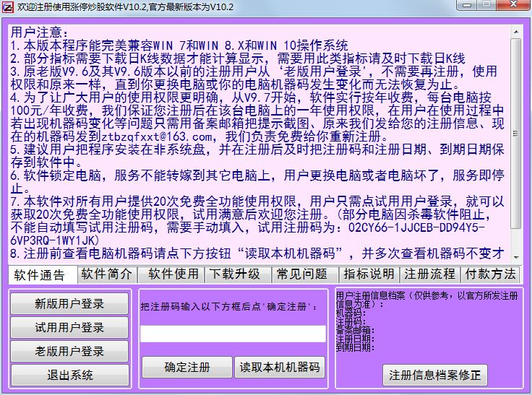Click notice line 1 about WIN 7 compatibility
The width and height of the screenshot is (532, 395).
coord(179,45)
